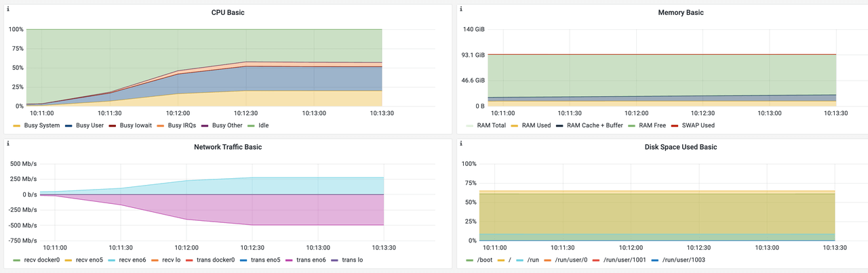Toggle the SWAP Used legend label
868x273 pixels.
[x=697, y=125]
